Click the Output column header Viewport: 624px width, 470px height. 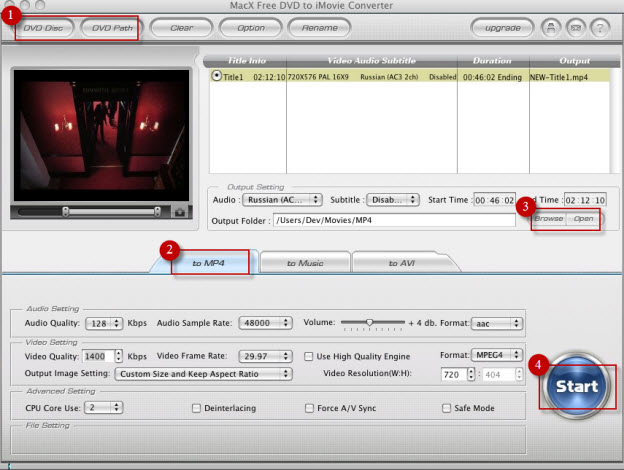[575, 61]
